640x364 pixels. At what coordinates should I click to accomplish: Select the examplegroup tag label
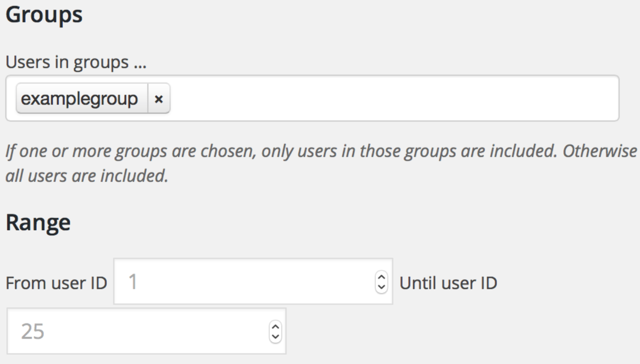[80, 98]
